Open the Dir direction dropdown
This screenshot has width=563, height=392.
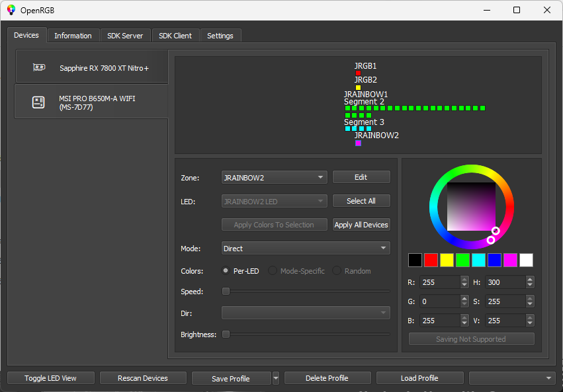tap(306, 313)
